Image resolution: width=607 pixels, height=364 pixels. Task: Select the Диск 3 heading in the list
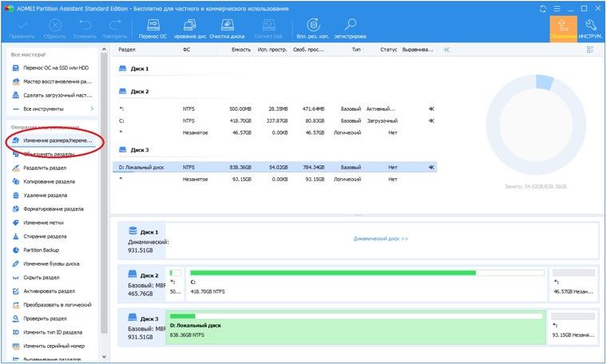click(x=134, y=150)
